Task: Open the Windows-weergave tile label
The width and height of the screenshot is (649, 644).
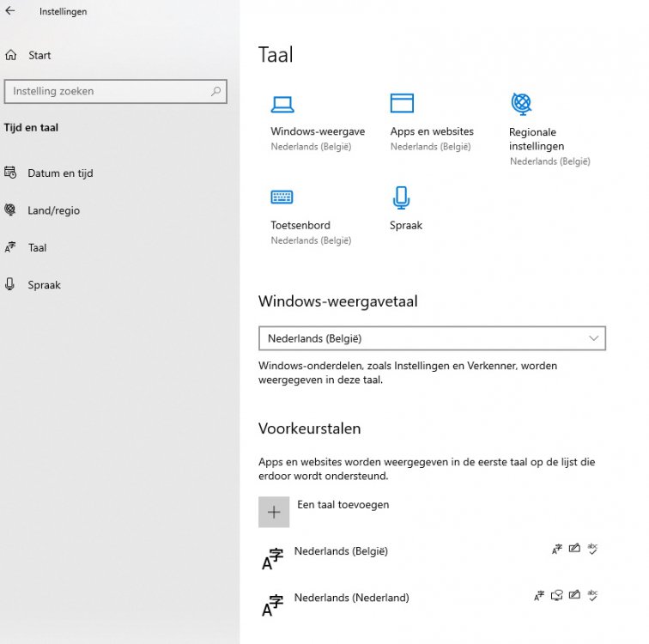Action: click(318, 131)
